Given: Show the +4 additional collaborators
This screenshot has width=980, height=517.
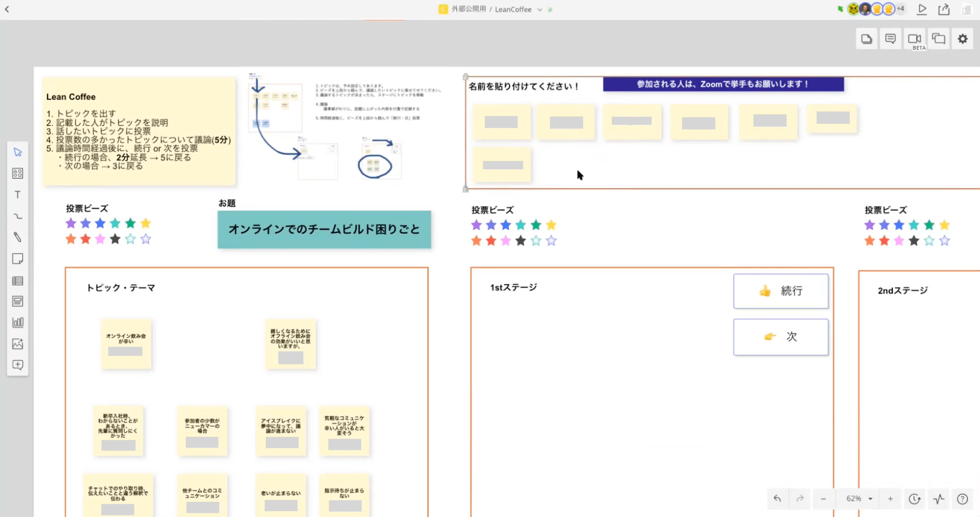Looking at the screenshot, I should click(x=900, y=8).
